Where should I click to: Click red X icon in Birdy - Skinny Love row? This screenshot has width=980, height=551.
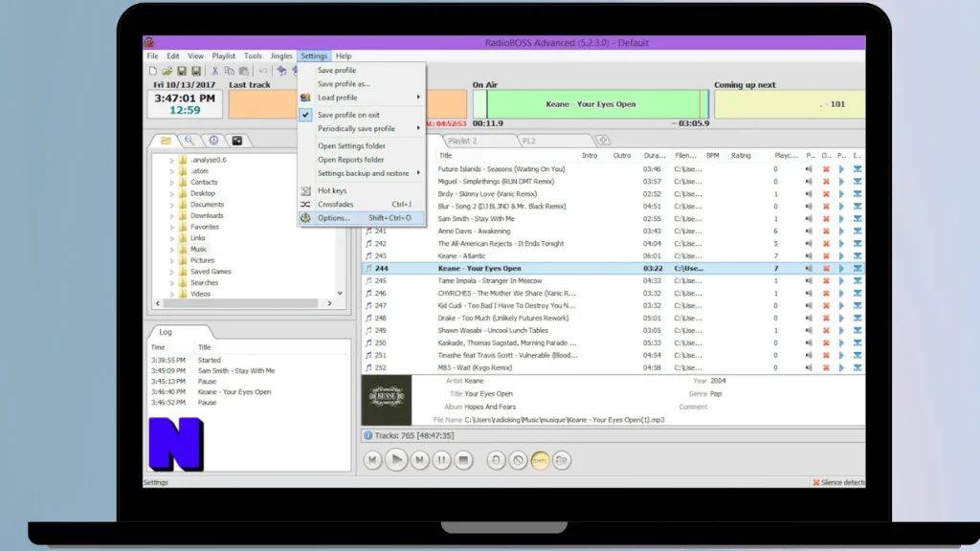tap(826, 193)
